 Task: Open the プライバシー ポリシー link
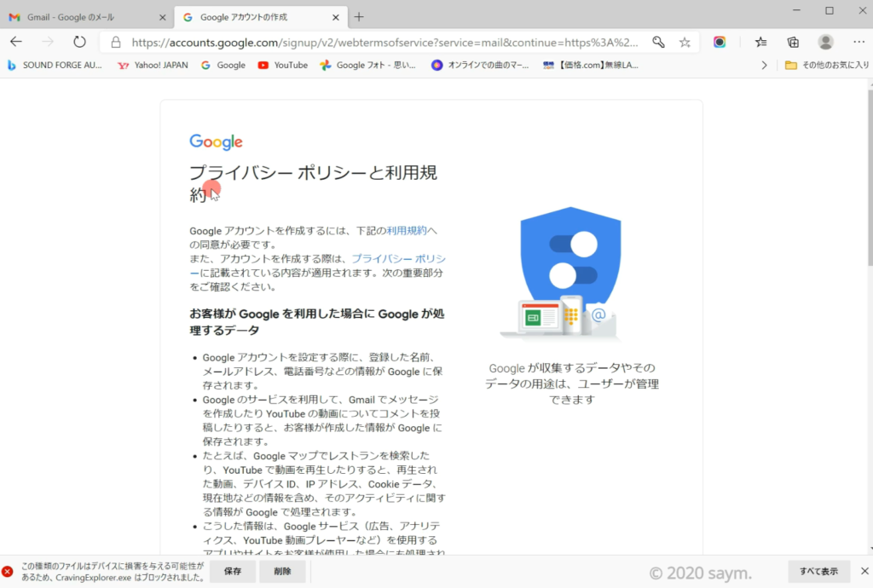(x=398, y=258)
